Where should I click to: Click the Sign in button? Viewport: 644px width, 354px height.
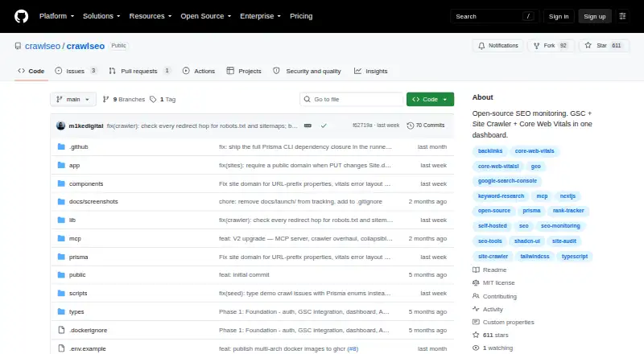559,16
